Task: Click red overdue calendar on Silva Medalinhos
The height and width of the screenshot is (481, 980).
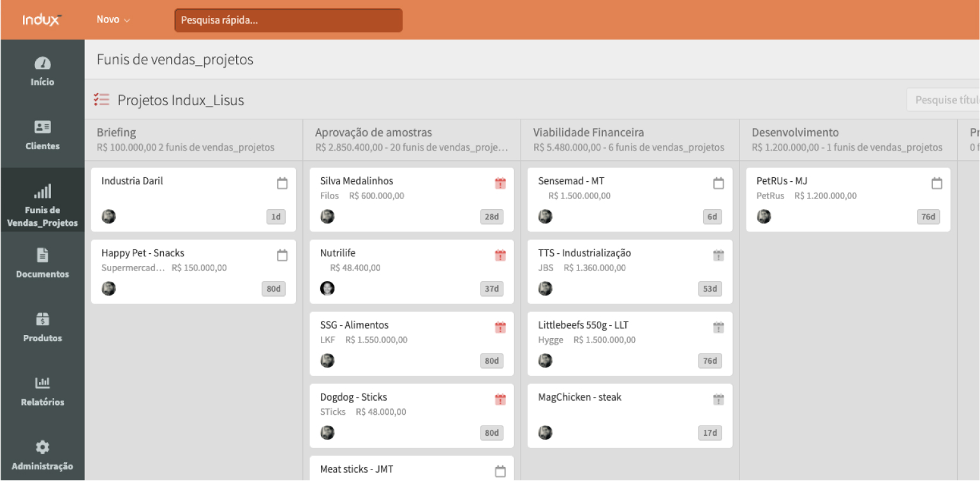Action: (500, 184)
